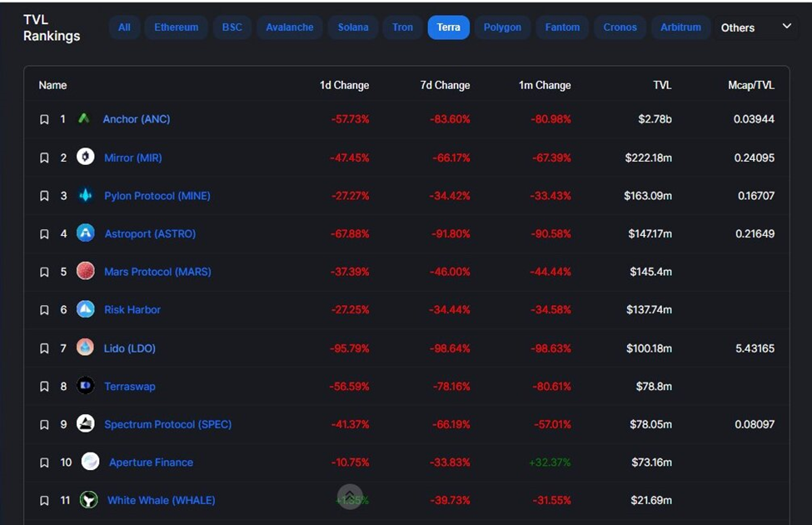
Task: Open the Others chain dropdown
Action: tap(755, 27)
